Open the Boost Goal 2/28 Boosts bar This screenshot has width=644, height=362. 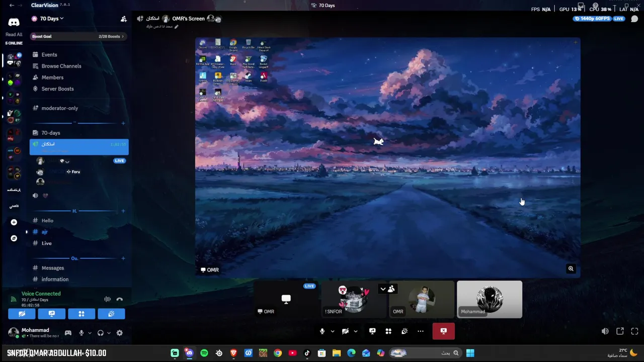[x=78, y=36]
